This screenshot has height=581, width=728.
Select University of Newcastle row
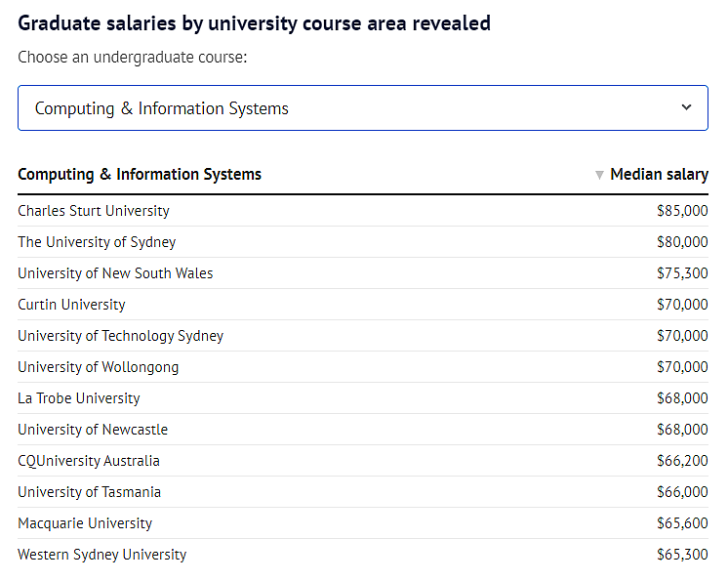pos(363,429)
